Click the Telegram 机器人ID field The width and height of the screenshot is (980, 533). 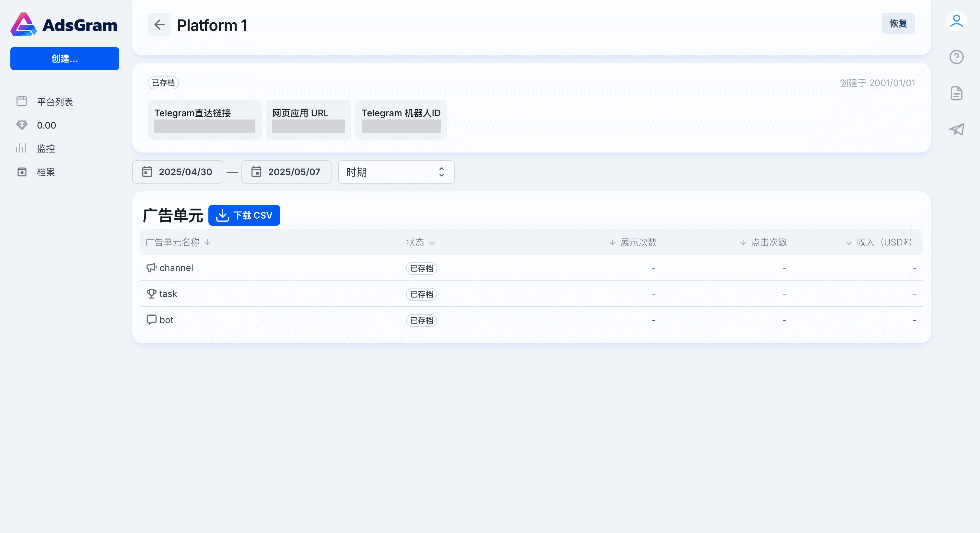pos(401,120)
